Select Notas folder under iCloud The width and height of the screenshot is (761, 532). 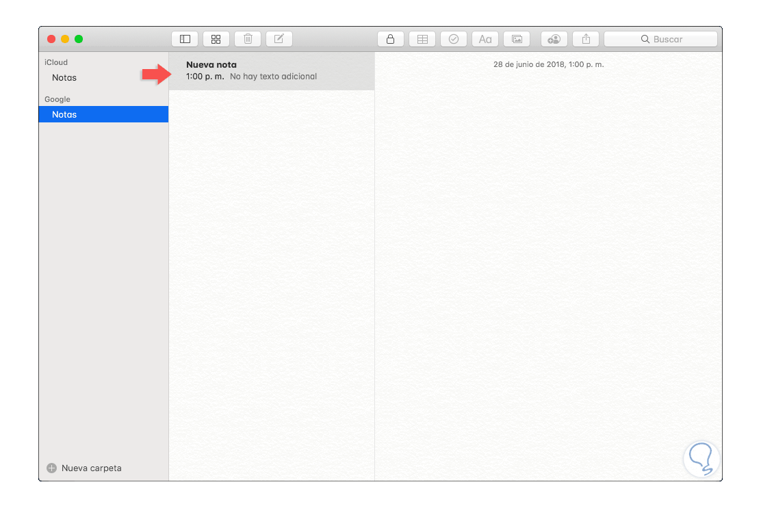pyautogui.click(x=103, y=77)
